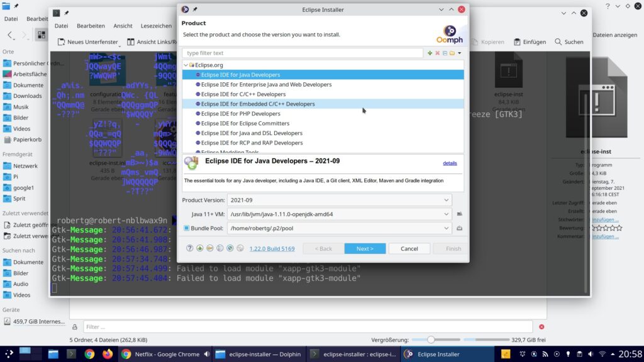This screenshot has width=644, height=362.
Task: Collapse the Eclipse.org tree node
Action: click(x=186, y=65)
